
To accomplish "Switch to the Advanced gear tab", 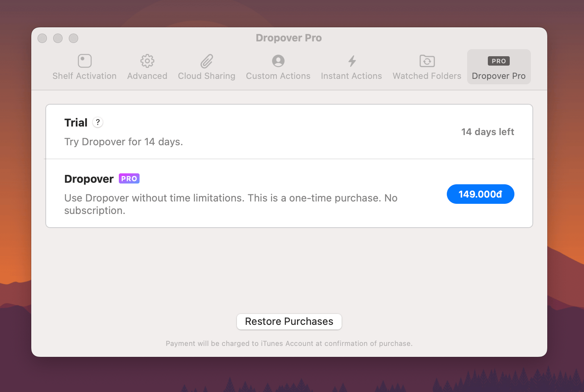I will click(147, 67).
